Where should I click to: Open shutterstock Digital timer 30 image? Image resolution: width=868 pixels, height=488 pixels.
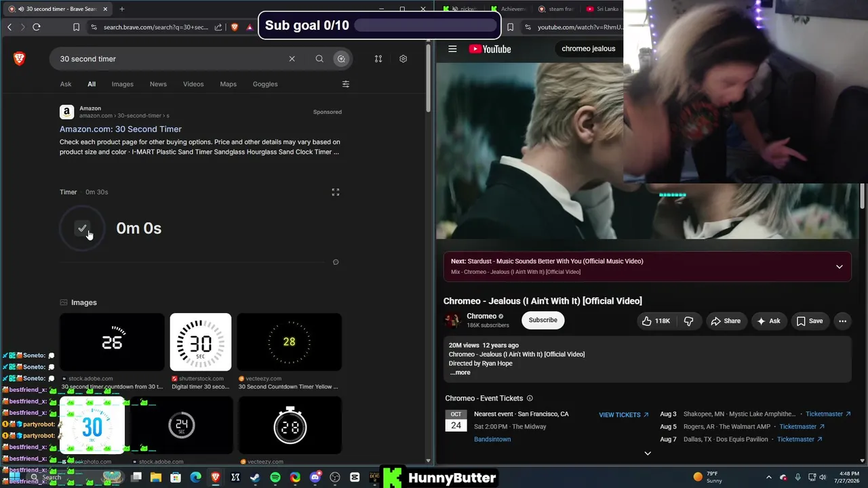pos(201,342)
